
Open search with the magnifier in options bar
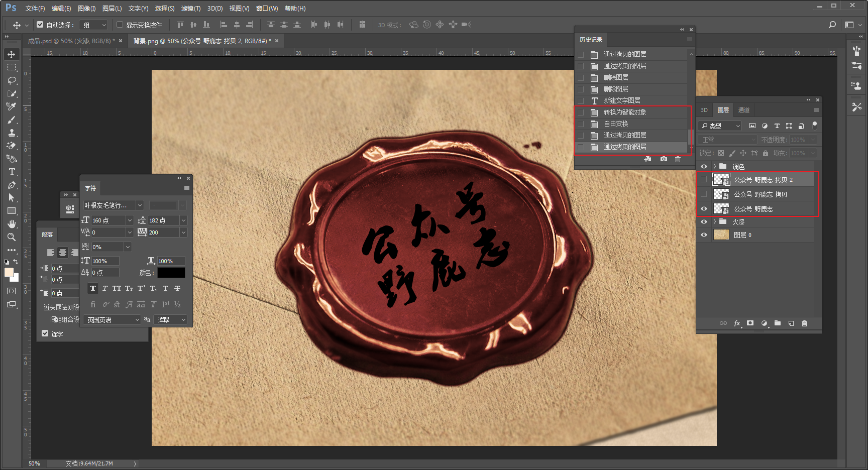point(832,25)
